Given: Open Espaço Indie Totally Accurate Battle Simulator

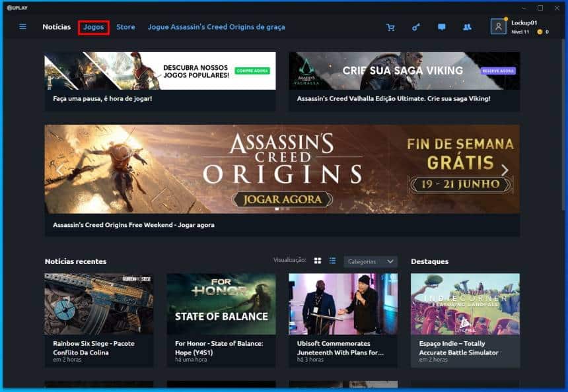Looking at the screenshot, I should (458, 348).
